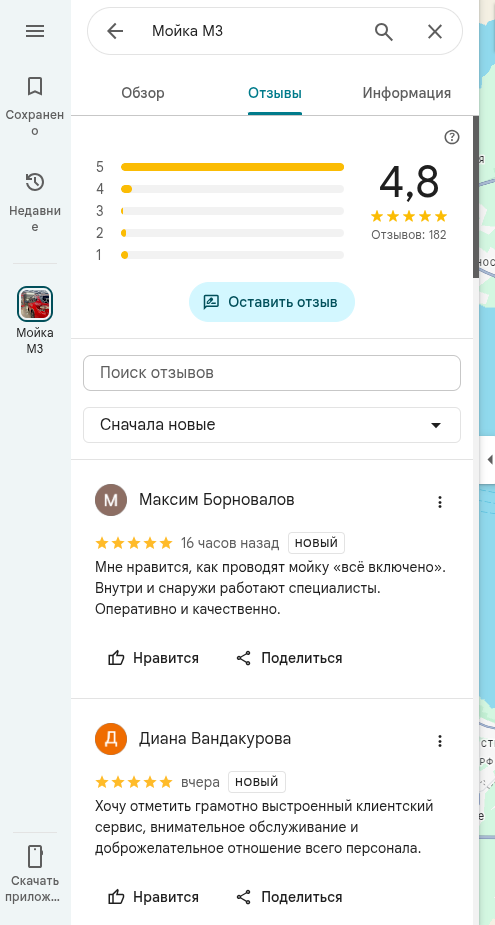Image resolution: width=495 pixels, height=925 pixels.
Task: Filter by the 1-star rating bar
Action: [220, 255]
